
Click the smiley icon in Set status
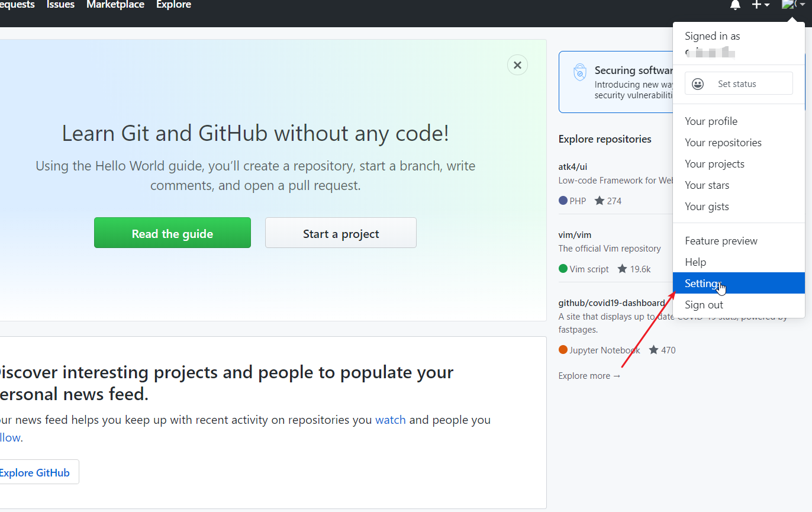(x=698, y=84)
